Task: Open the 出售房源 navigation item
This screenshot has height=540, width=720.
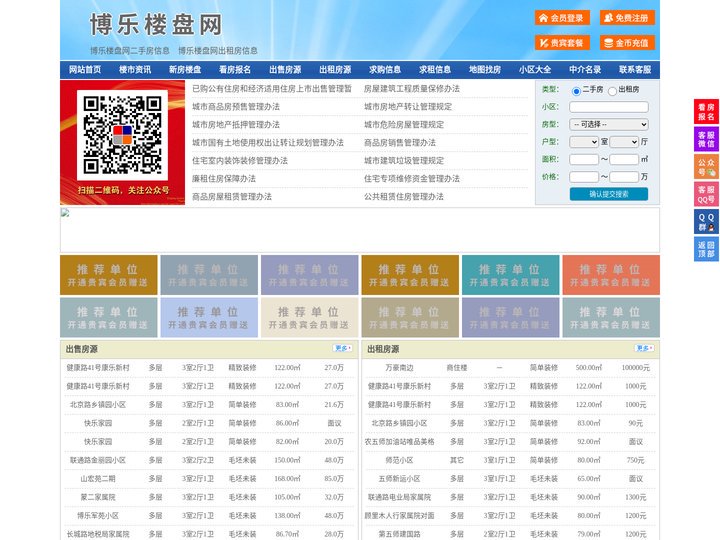Action: point(285,70)
